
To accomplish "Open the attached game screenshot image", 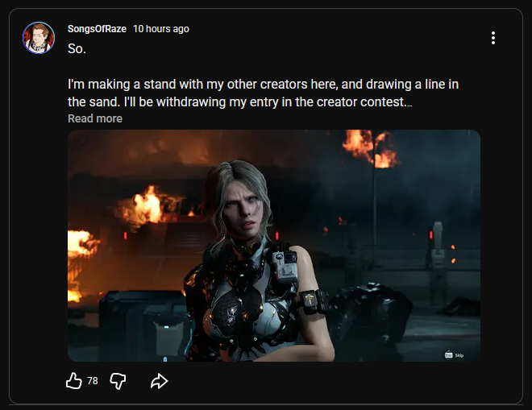I will pyautogui.click(x=274, y=246).
